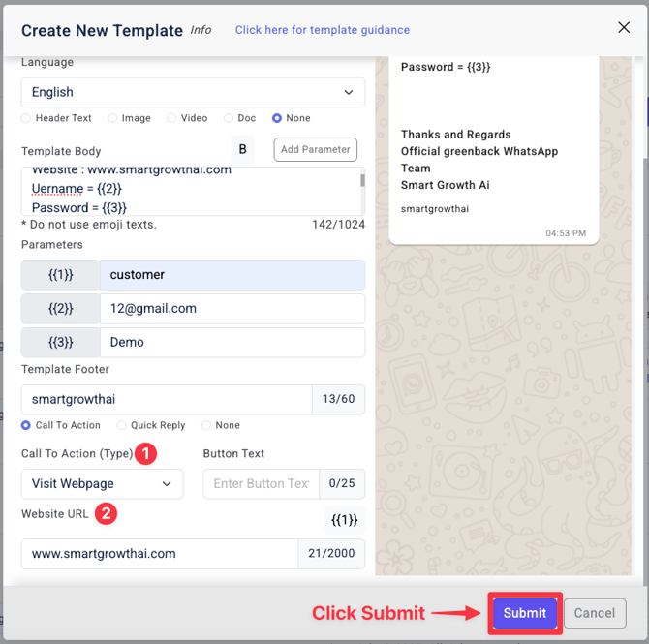649x644 pixels.
Task: Choose the Video header type
Action: 171,118
